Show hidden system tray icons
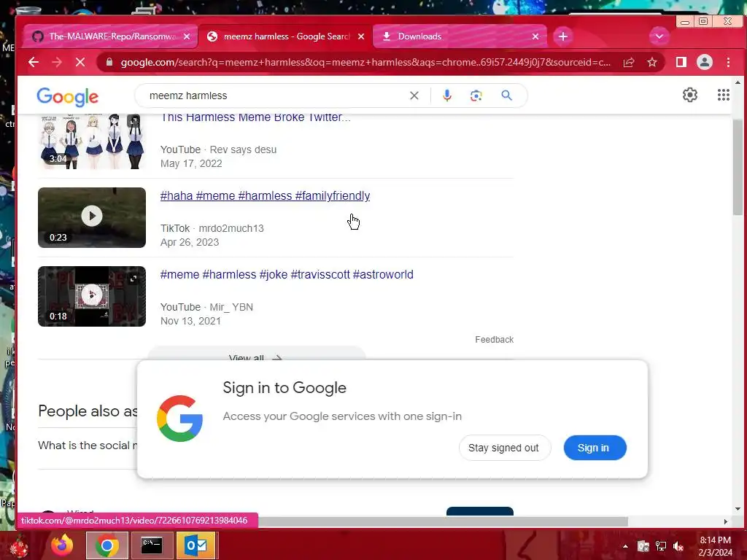 [x=625, y=546]
